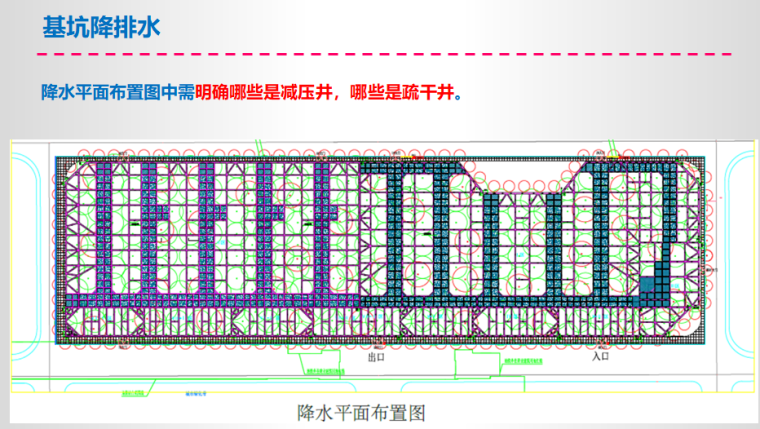
Task: Click the pink dashed divider line under the title
Action: [x=379, y=54]
